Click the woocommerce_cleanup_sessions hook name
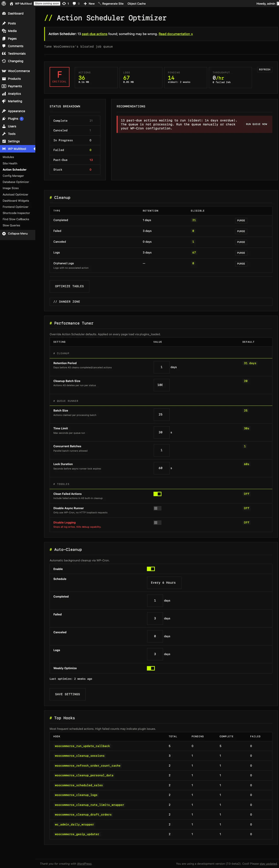The width and height of the screenshot is (279, 868). [x=80, y=756]
